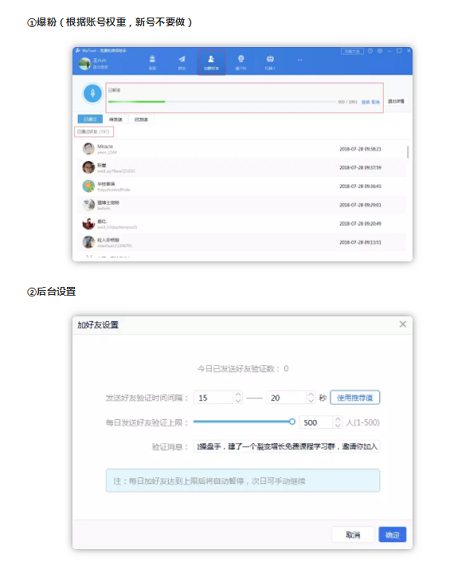Click the second blue link beside 500 / 1093
Viewport: 450px width, 565px height.
click(x=375, y=102)
